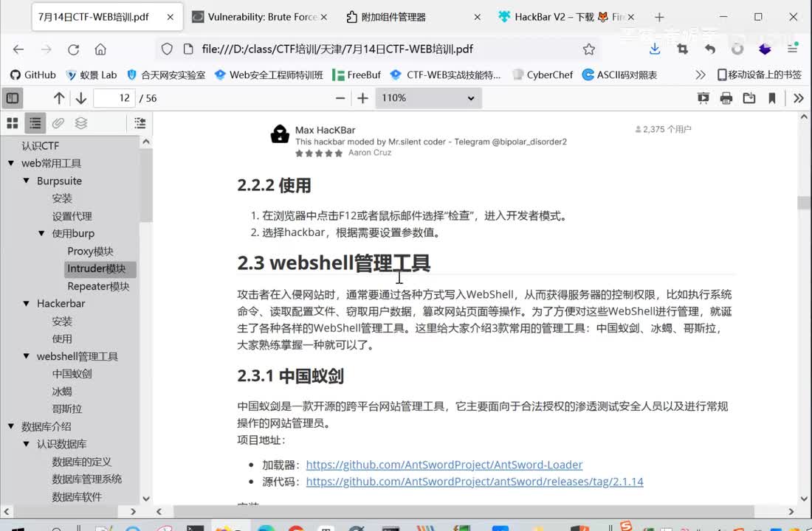Collapse the 数据库介绍 outline node
The height and width of the screenshot is (531, 812).
tap(11, 426)
